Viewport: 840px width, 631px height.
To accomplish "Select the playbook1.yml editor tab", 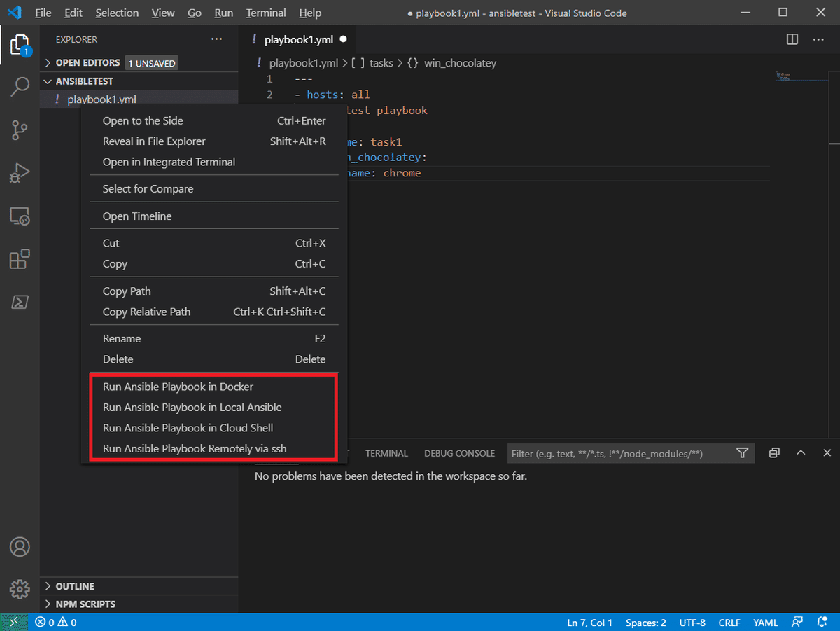I will tap(298, 40).
